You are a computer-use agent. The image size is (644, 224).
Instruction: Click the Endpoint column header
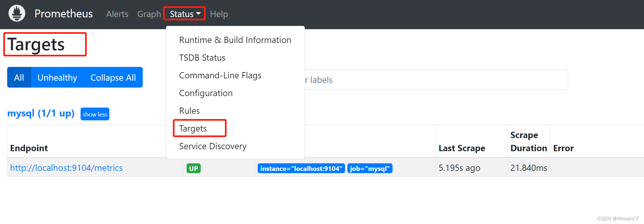[x=29, y=148]
